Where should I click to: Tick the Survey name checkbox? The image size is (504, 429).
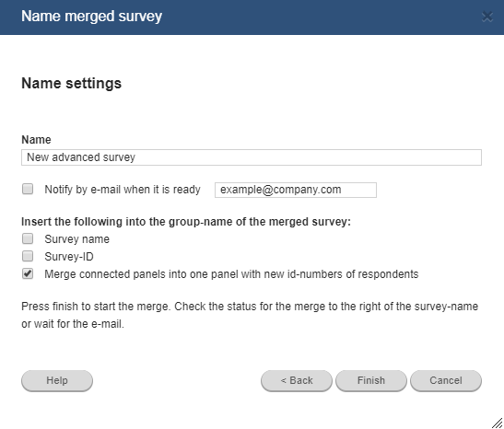(28, 238)
